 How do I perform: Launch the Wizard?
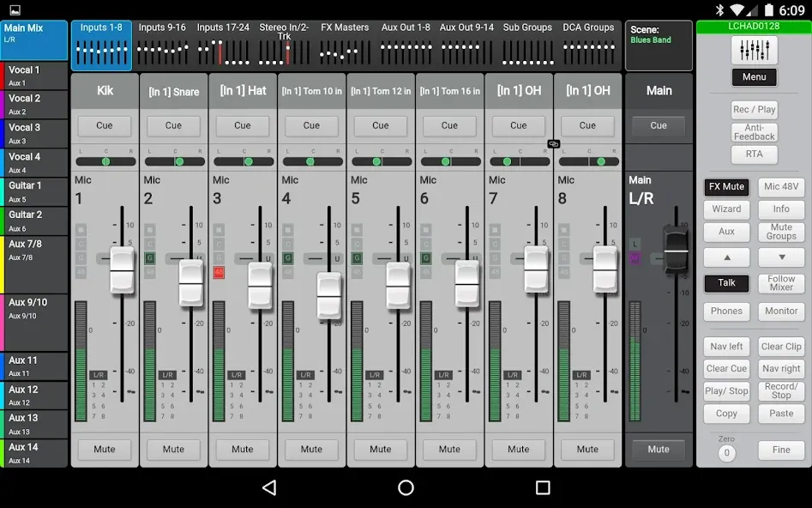pos(726,209)
